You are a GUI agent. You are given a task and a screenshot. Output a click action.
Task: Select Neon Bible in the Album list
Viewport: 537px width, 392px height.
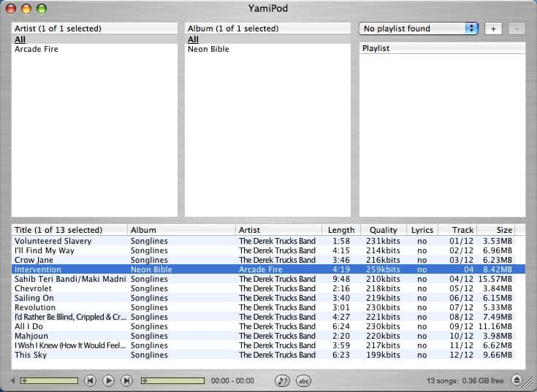point(208,49)
